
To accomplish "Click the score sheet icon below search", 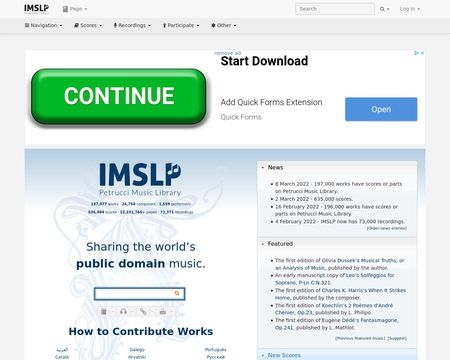I will [104, 312].
